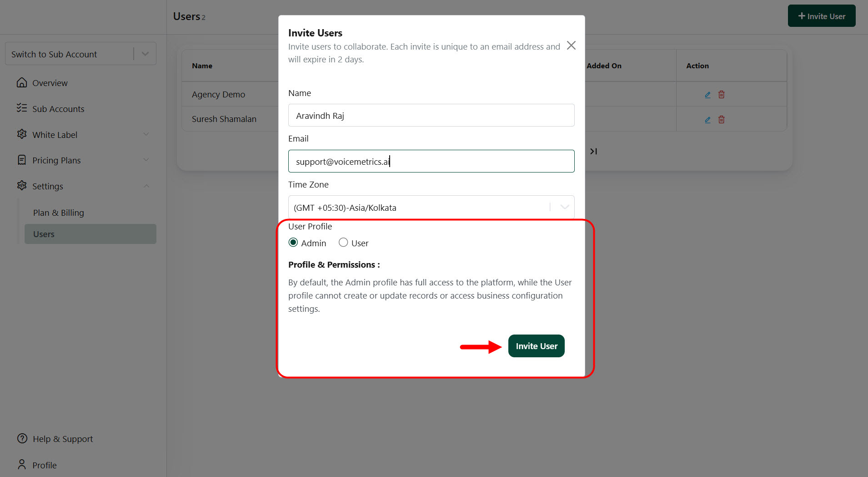868x477 pixels.
Task: Click the Overview home icon
Action: (x=22, y=82)
